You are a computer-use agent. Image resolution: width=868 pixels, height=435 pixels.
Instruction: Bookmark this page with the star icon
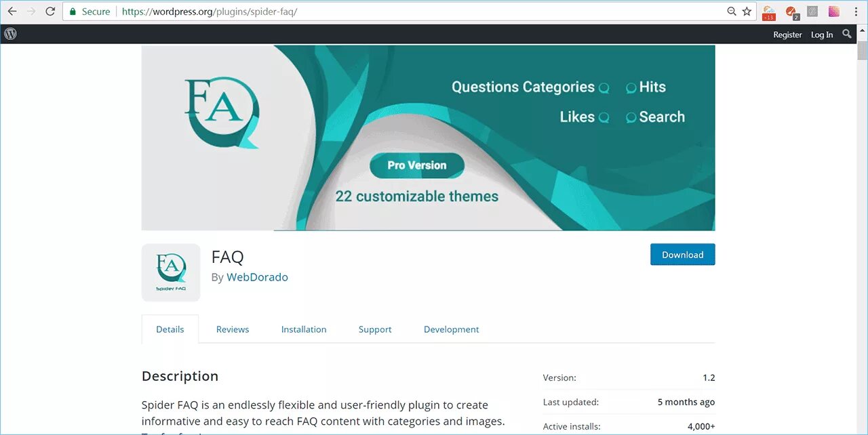tap(747, 12)
